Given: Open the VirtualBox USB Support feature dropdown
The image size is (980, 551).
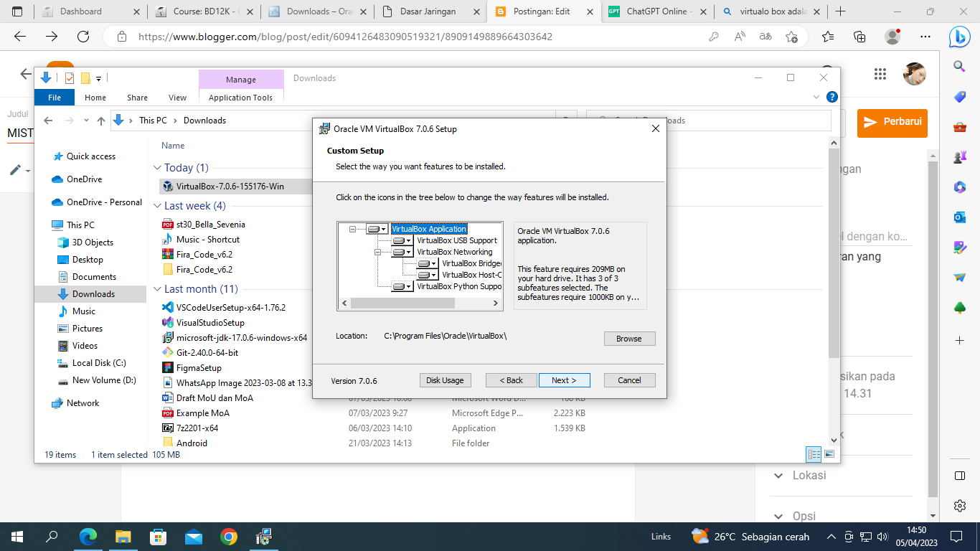Looking at the screenshot, I should [402, 240].
